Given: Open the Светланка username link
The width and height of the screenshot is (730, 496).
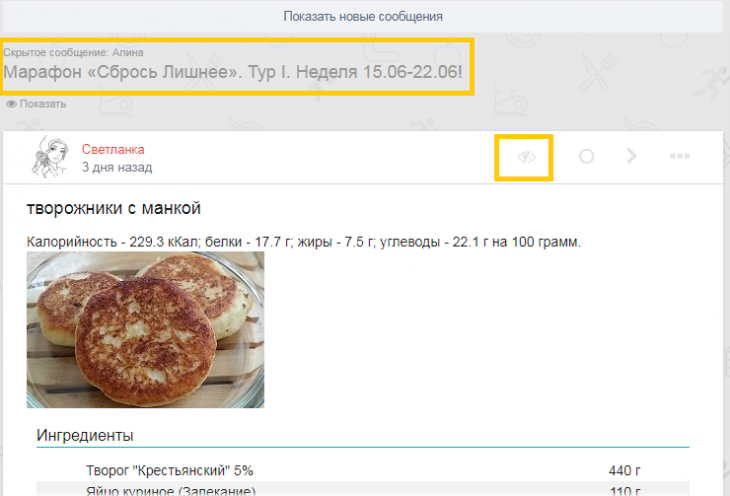Looking at the screenshot, I should click(x=113, y=149).
